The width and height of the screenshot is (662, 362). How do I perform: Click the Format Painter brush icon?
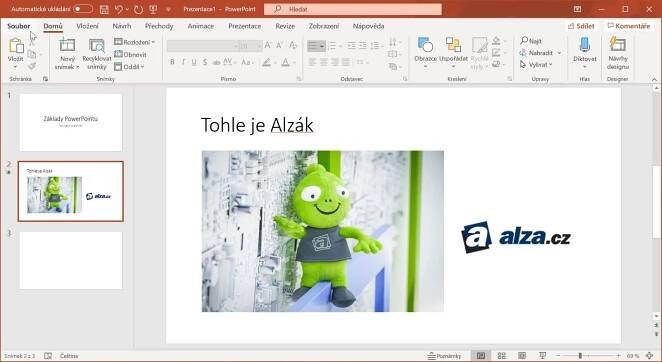(x=32, y=66)
